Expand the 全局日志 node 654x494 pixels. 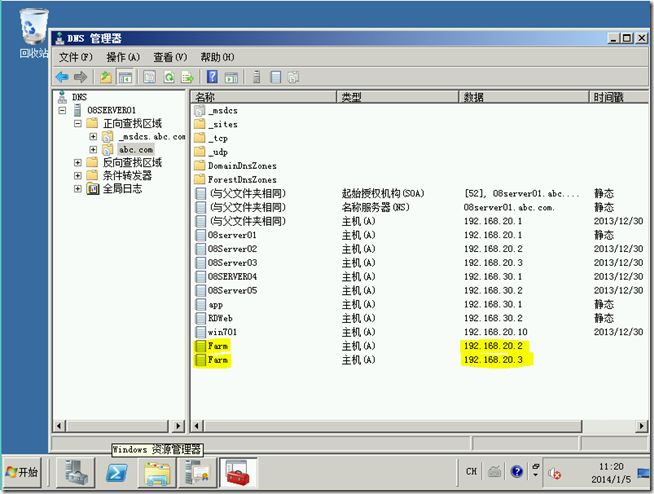click(x=78, y=189)
